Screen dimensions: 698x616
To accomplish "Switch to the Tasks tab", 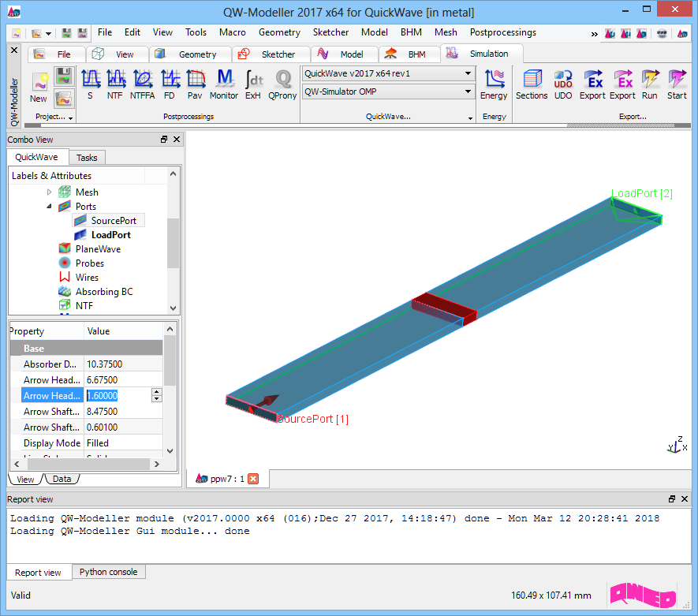I will [x=87, y=158].
